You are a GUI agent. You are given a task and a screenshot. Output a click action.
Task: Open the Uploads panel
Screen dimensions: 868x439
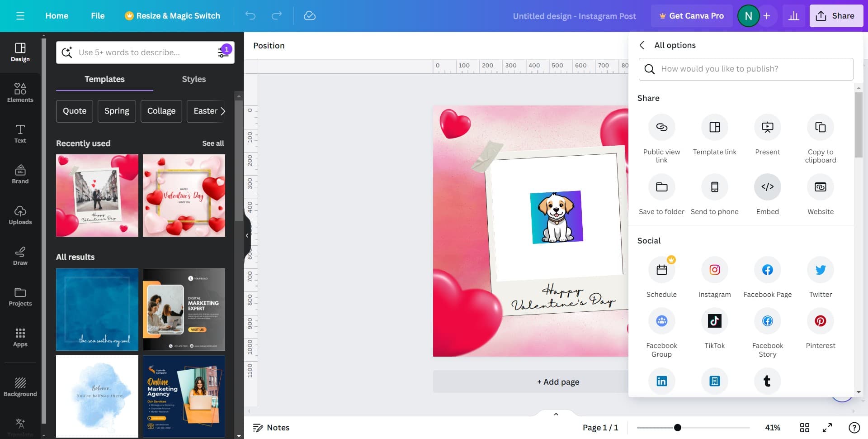click(x=20, y=215)
